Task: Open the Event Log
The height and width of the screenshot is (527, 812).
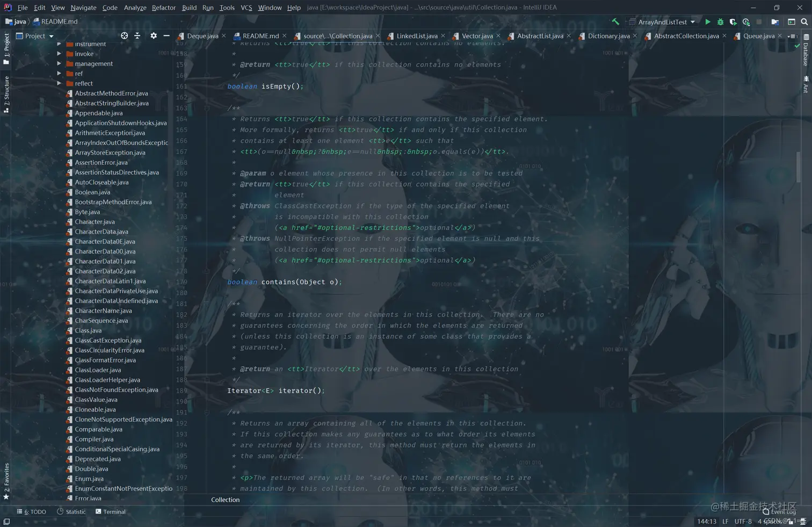Action: pos(779,511)
